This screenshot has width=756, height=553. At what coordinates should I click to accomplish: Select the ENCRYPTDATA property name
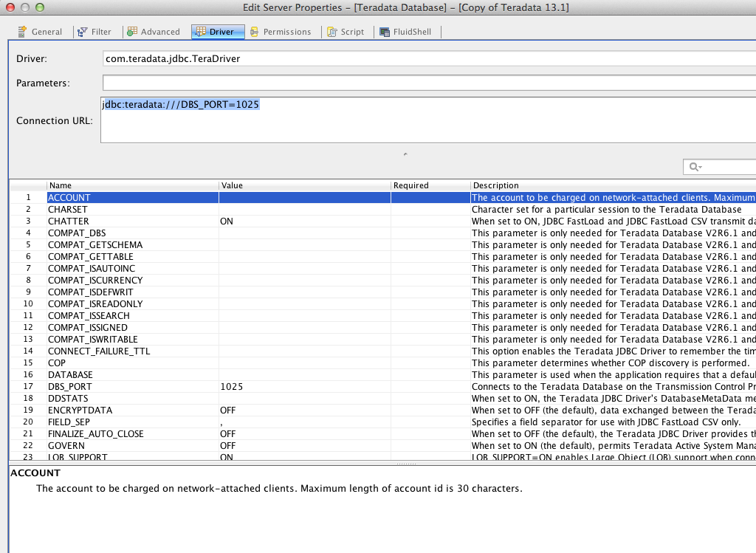tap(80, 411)
